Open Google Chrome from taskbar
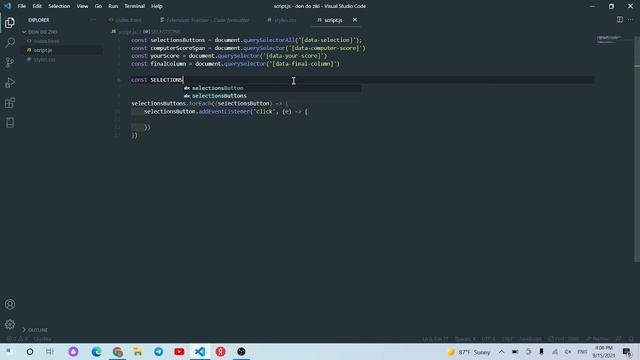The image size is (640, 360). point(118,351)
